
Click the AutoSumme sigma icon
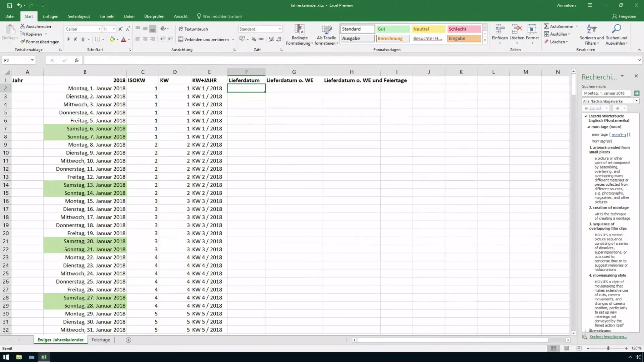click(x=546, y=26)
